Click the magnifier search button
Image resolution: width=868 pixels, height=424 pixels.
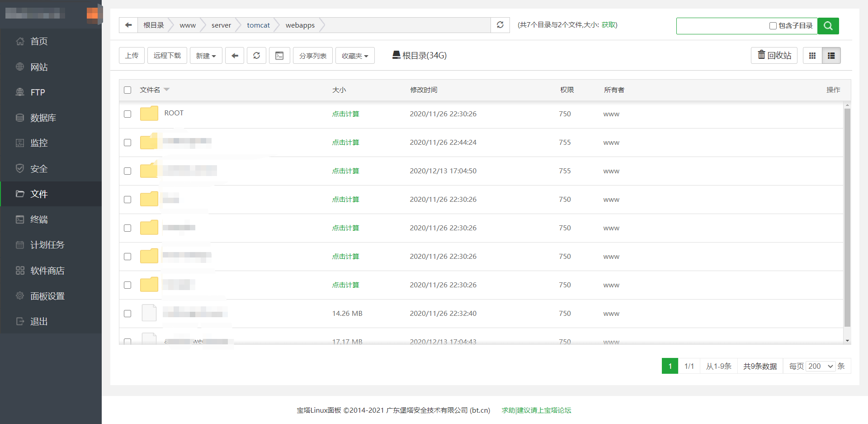point(828,26)
